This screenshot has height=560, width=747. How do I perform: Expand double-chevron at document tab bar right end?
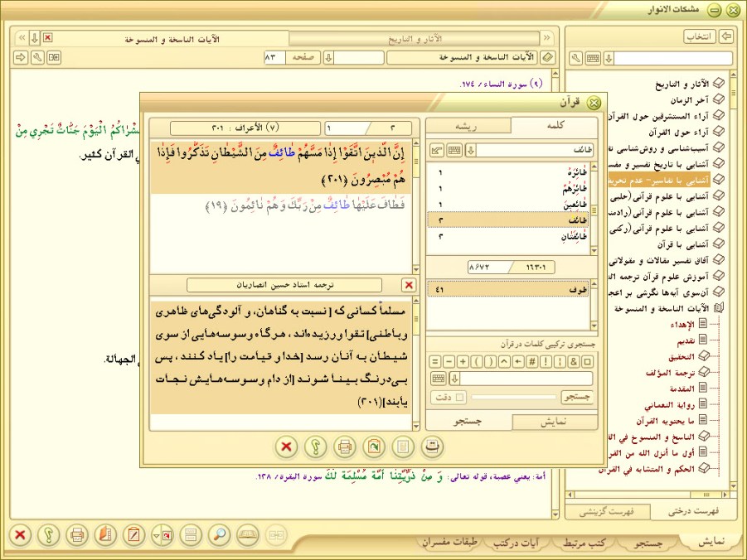pos(546,37)
